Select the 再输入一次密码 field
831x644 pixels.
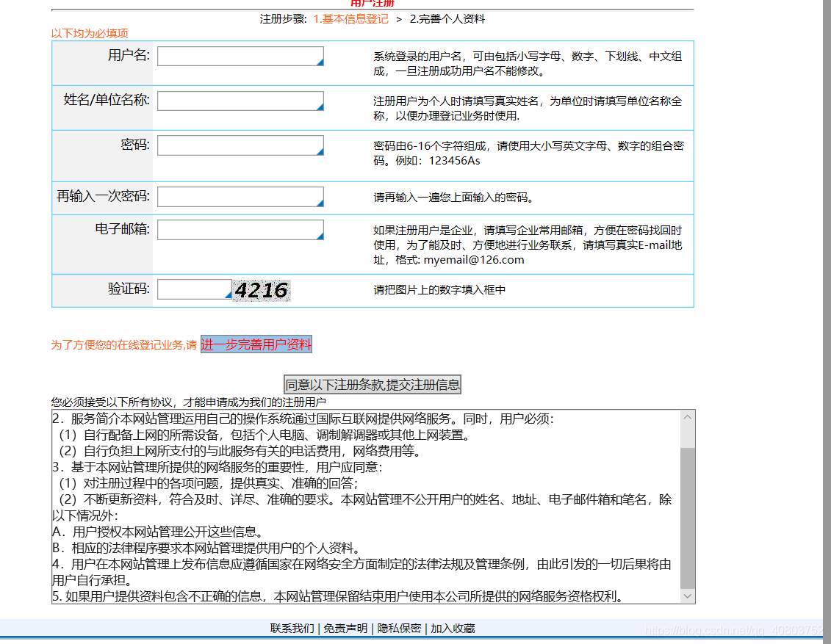pos(240,197)
